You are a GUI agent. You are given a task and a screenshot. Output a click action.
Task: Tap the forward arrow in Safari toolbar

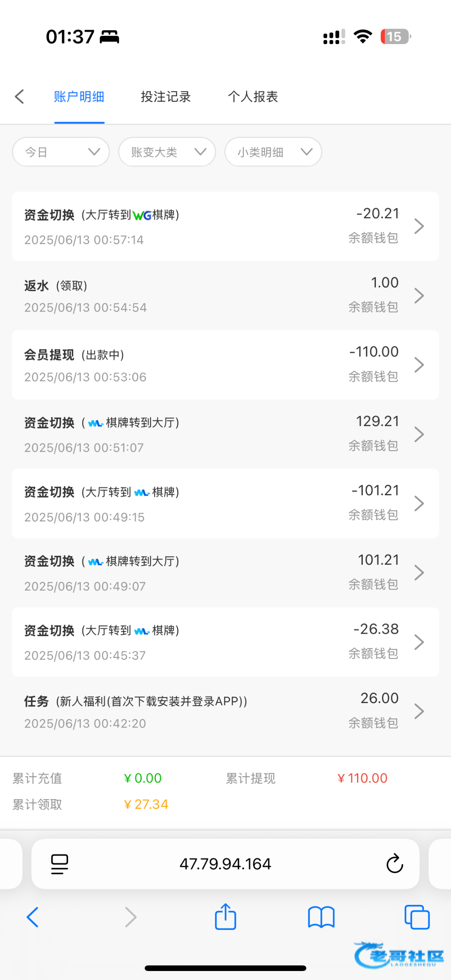click(130, 917)
